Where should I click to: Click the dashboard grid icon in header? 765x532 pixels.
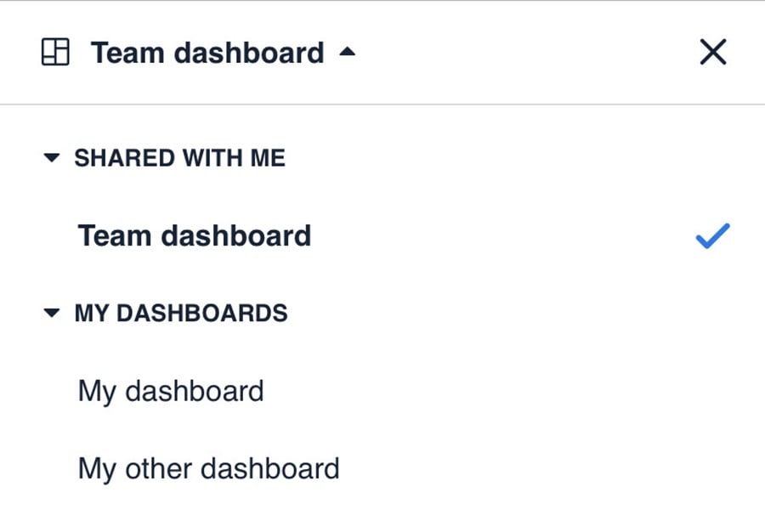(x=55, y=53)
